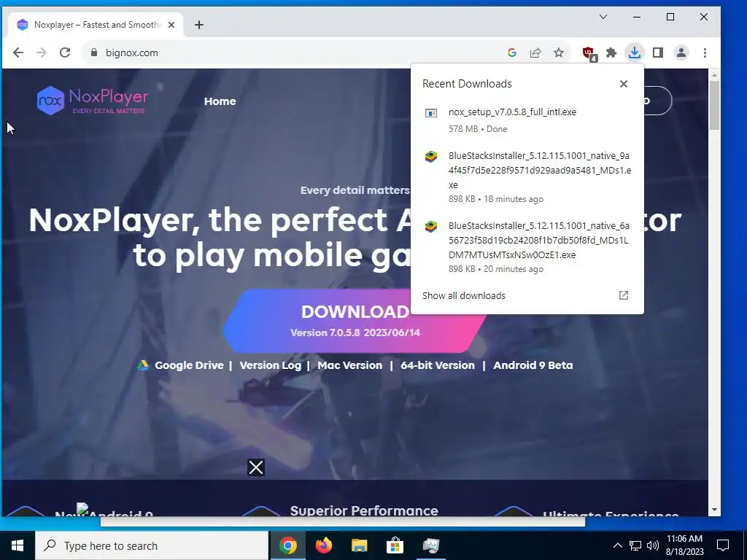Click the scrollbar down arrow
The height and width of the screenshot is (560, 747).
coord(714,510)
